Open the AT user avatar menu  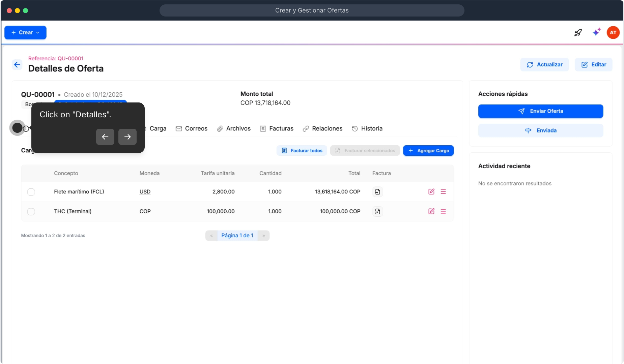pos(613,32)
